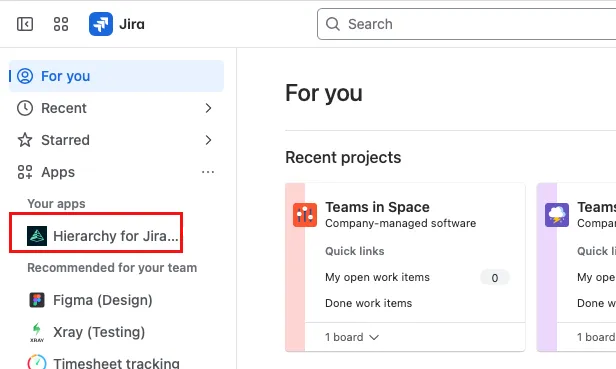The width and height of the screenshot is (616, 369).
Task: Click the pink color bar of Teams in Space card
Action: pyautogui.click(x=295, y=267)
